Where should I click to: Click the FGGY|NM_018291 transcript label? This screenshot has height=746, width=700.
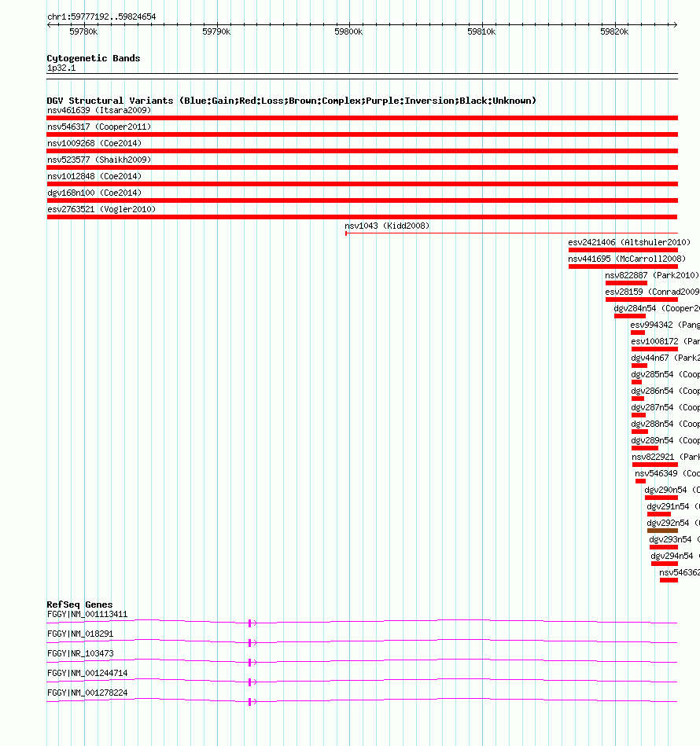(80, 634)
